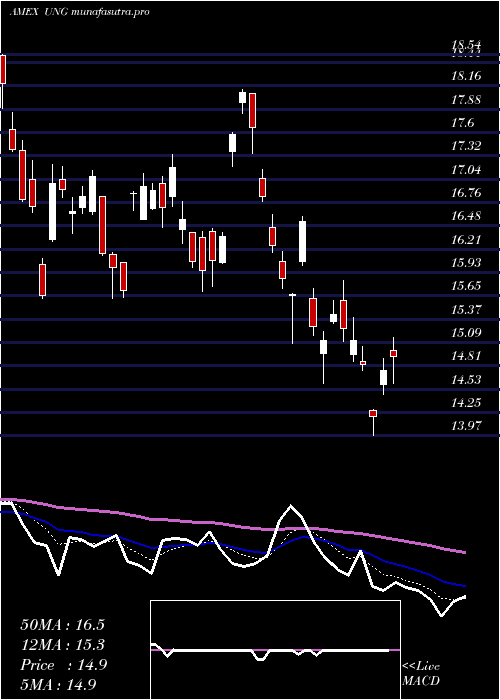Select the 14.25 price axis label
The image size is (500, 700).
coord(466,403)
